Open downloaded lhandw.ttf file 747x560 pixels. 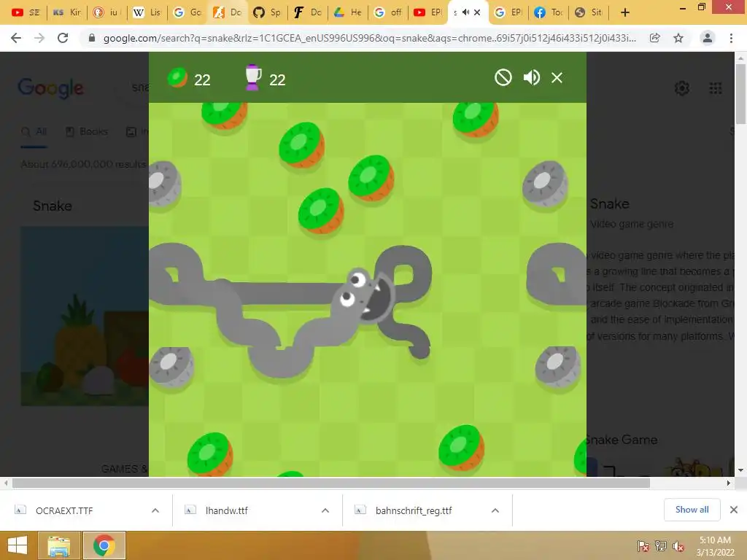click(227, 510)
